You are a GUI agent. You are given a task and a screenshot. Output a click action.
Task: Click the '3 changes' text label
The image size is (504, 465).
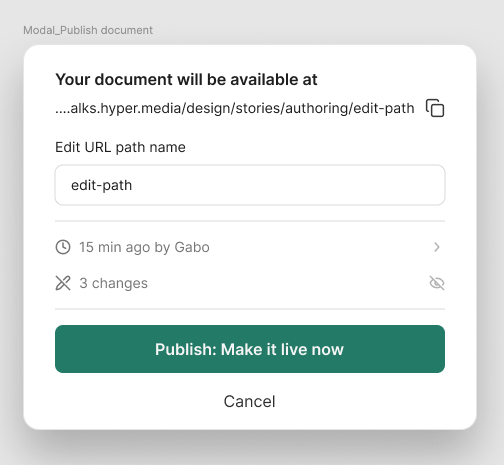pos(114,283)
